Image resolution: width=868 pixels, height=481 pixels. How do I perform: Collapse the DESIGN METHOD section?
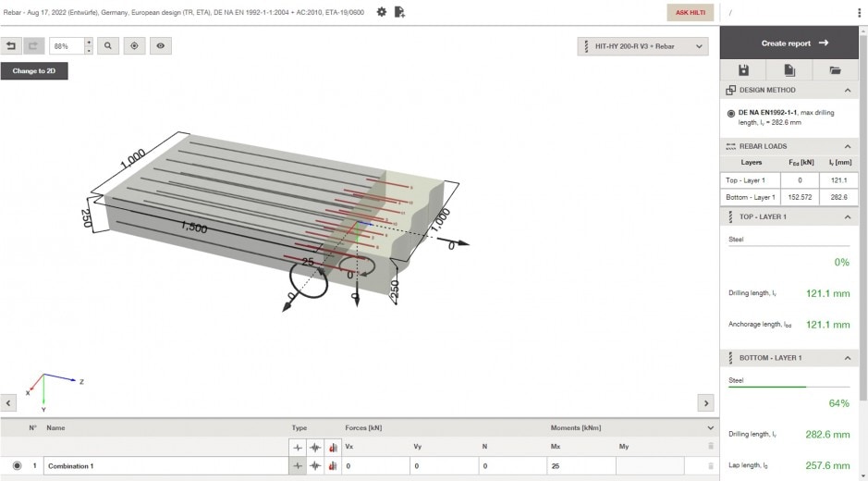848,91
